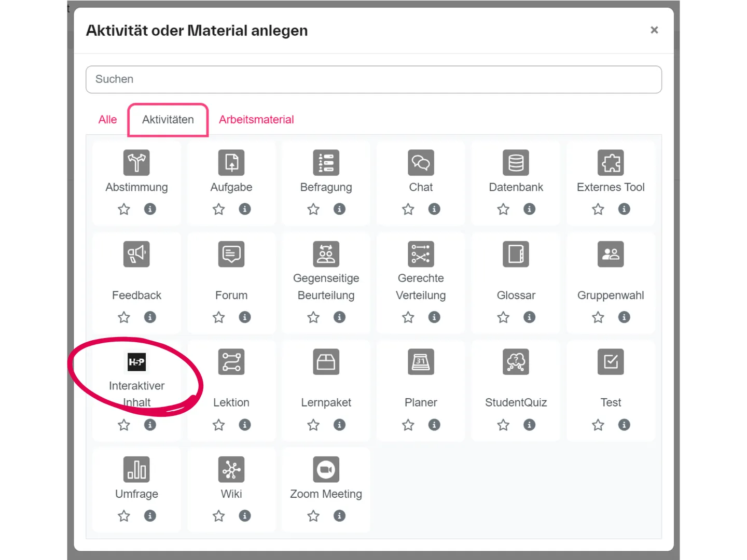The height and width of the screenshot is (560, 747).
Task: Show info for Chat activity
Action: [434, 209]
